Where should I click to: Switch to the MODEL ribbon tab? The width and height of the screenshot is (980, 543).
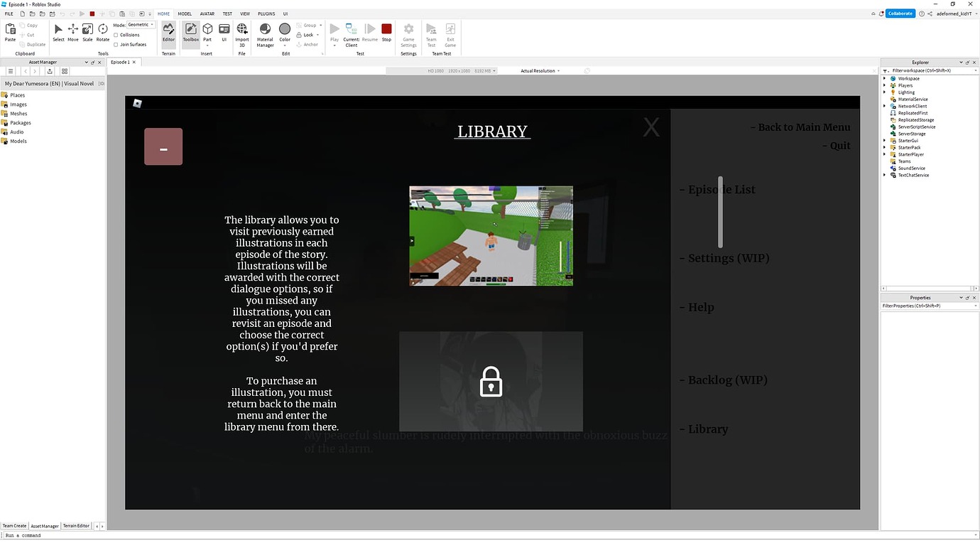pos(185,13)
